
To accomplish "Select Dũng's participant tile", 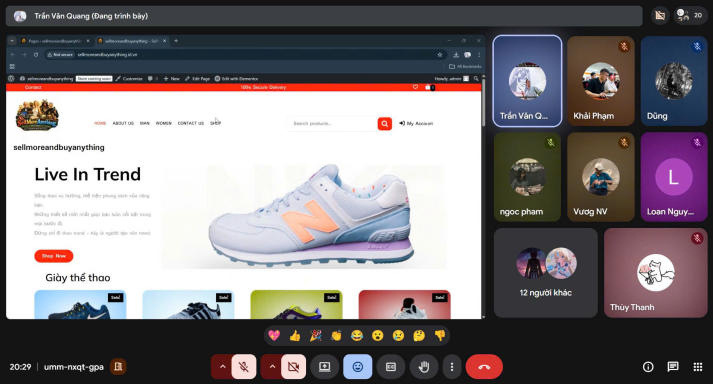I will coord(674,81).
